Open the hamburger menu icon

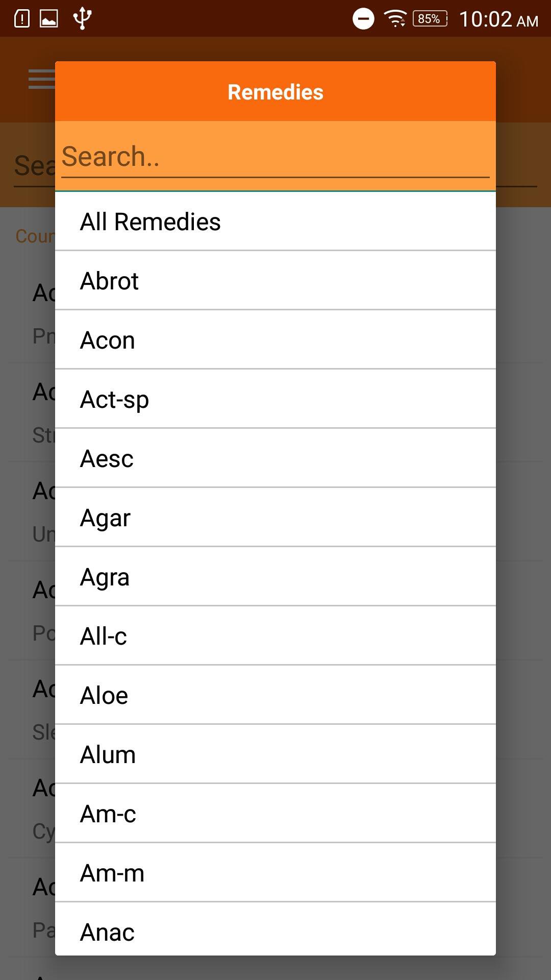coord(41,79)
